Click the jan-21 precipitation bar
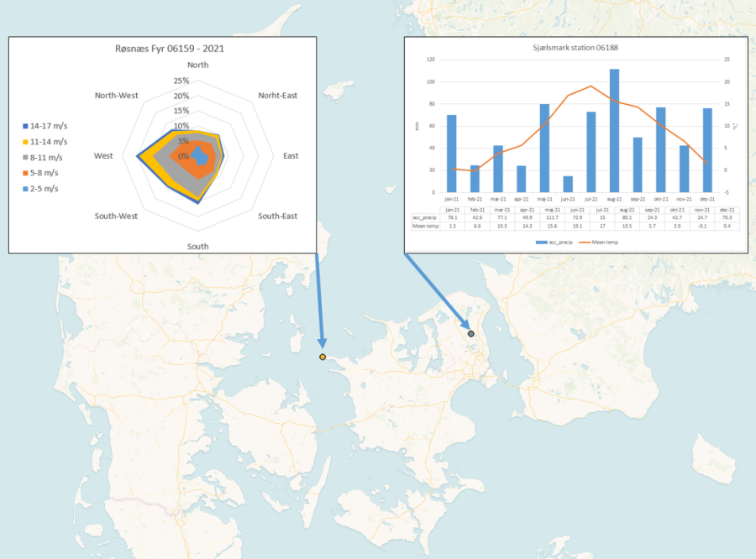Viewport: 756px width, 559px height. tap(452, 153)
